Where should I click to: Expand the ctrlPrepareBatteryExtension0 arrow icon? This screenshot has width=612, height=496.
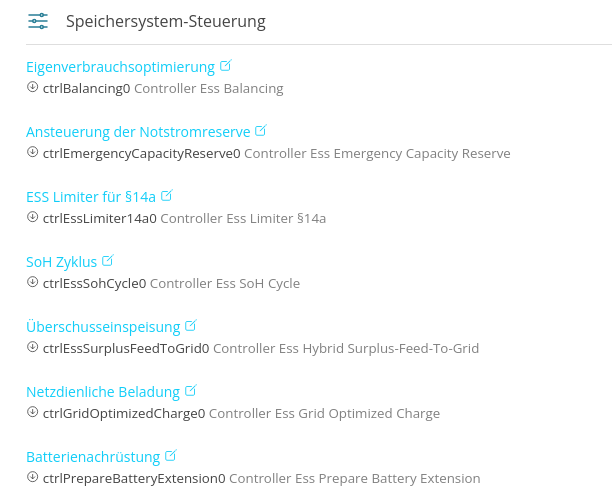click(x=32, y=478)
